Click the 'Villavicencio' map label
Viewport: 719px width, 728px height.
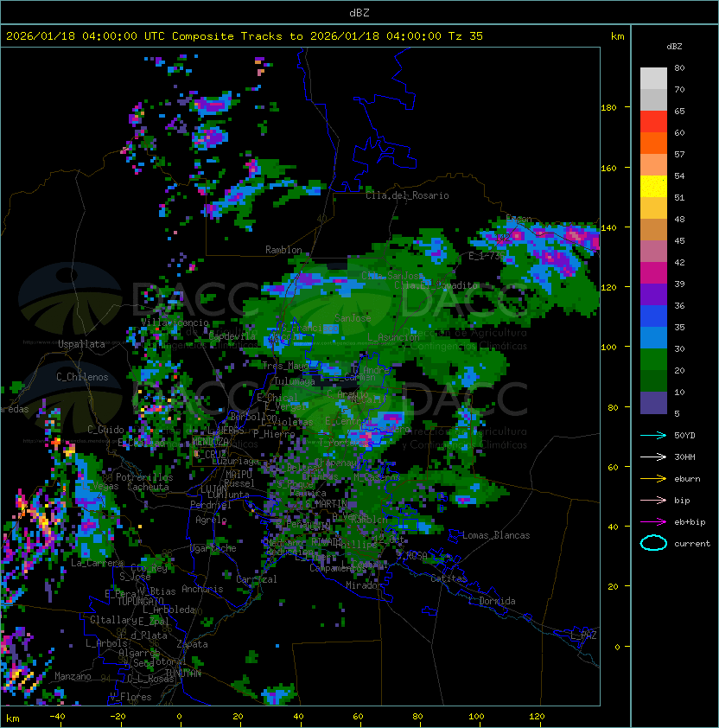[x=175, y=322]
